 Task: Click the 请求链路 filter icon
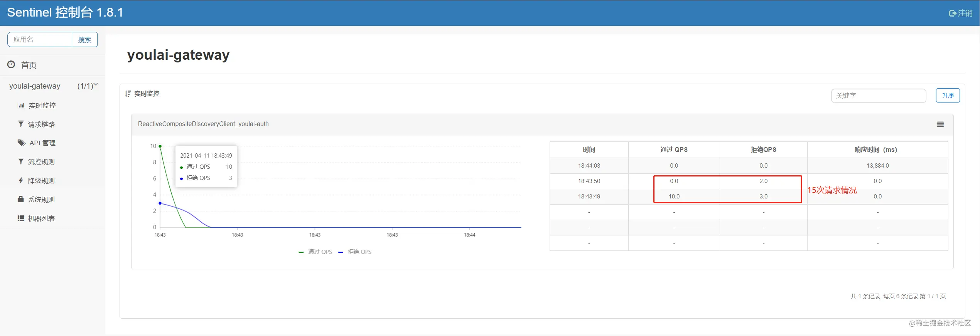(x=21, y=124)
